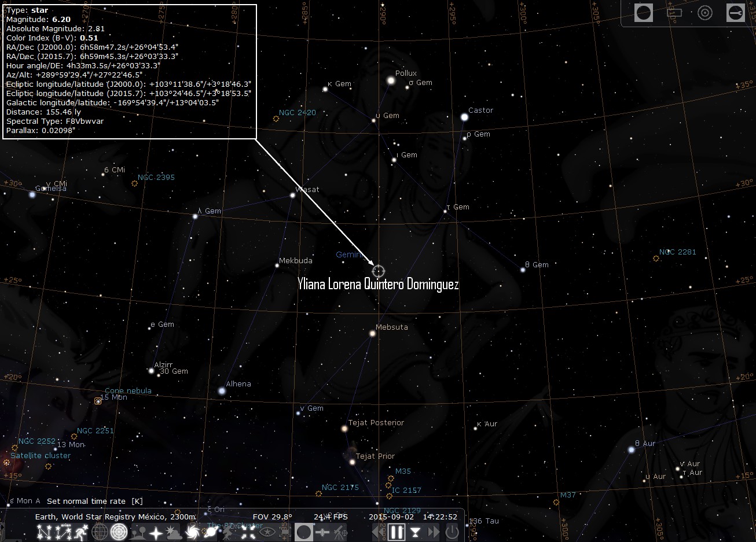Image resolution: width=756 pixels, height=542 pixels.
Task: Toggle the azimuthal grid
Action: pyautogui.click(x=119, y=532)
